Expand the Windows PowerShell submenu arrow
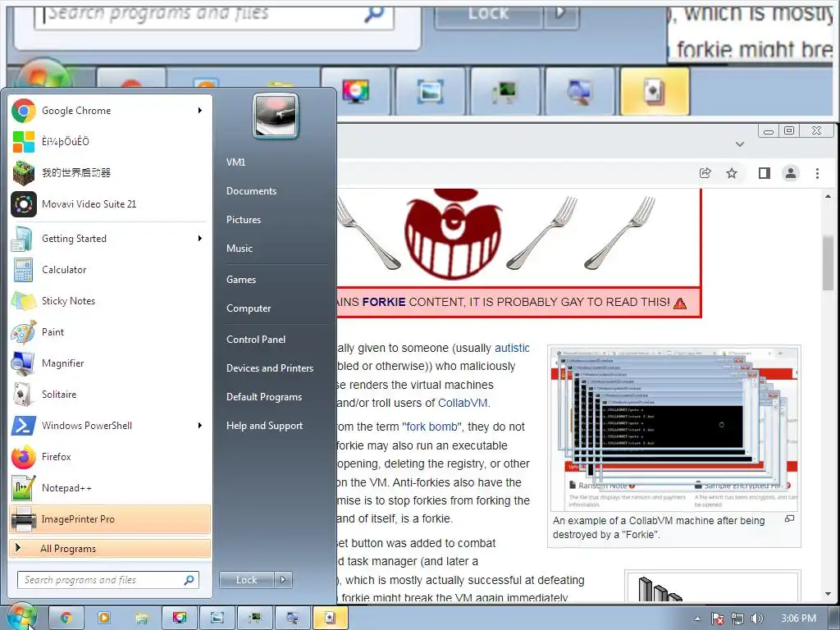 pos(200,426)
